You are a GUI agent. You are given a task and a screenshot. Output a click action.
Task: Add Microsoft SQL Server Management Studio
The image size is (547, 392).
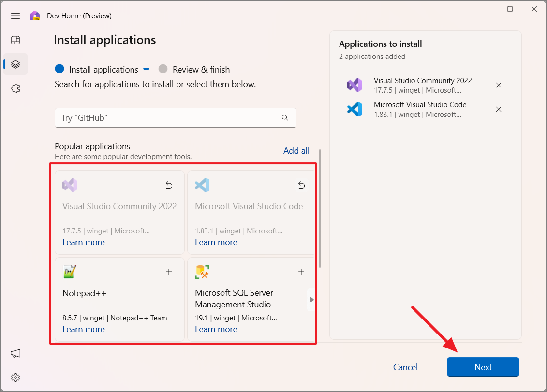pos(301,272)
